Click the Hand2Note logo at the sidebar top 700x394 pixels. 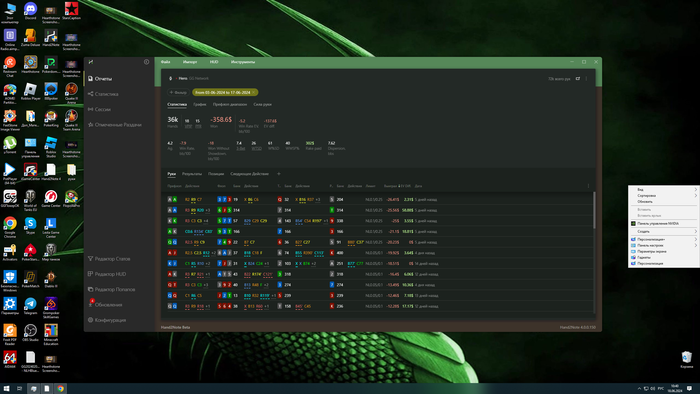[91, 62]
